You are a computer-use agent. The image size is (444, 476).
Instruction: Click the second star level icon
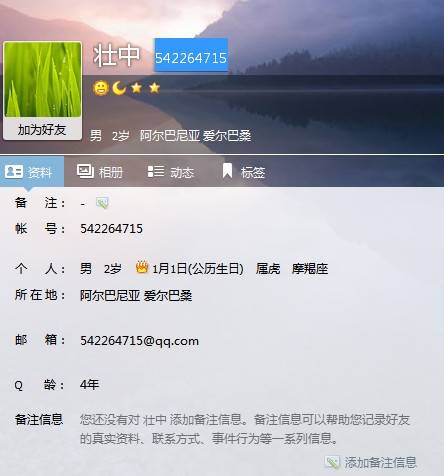[154, 88]
